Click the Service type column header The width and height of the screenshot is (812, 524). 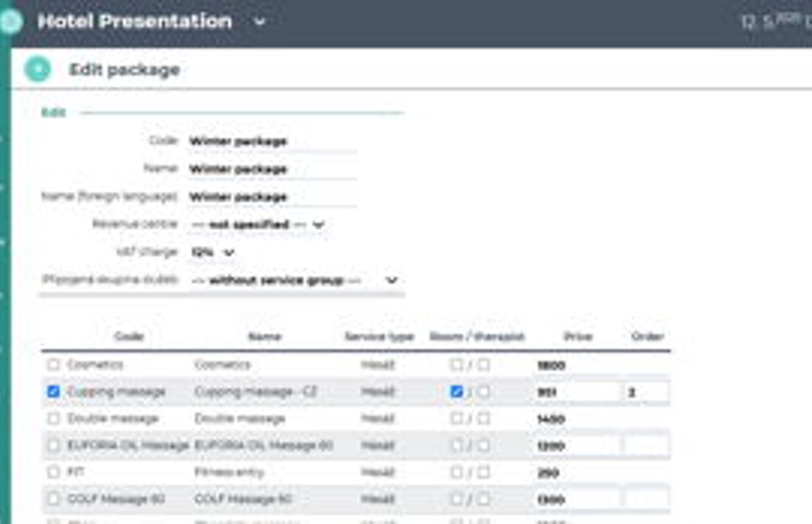[x=379, y=336]
